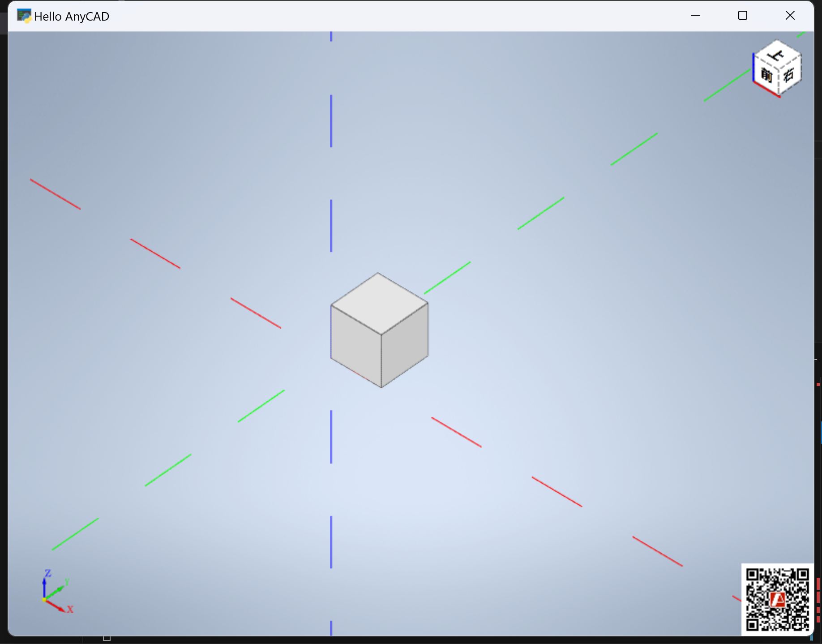Click the Hello AnyCAD window title text
The width and height of the screenshot is (822, 644).
click(x=72, y=17)
